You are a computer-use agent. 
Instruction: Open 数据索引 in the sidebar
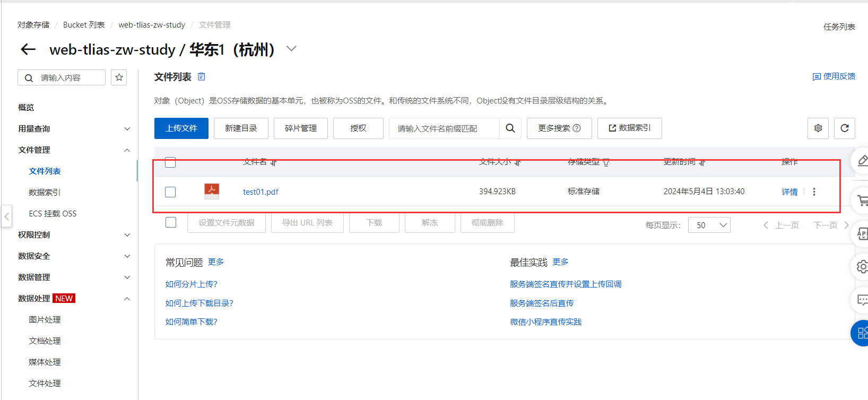pos(45,192)
